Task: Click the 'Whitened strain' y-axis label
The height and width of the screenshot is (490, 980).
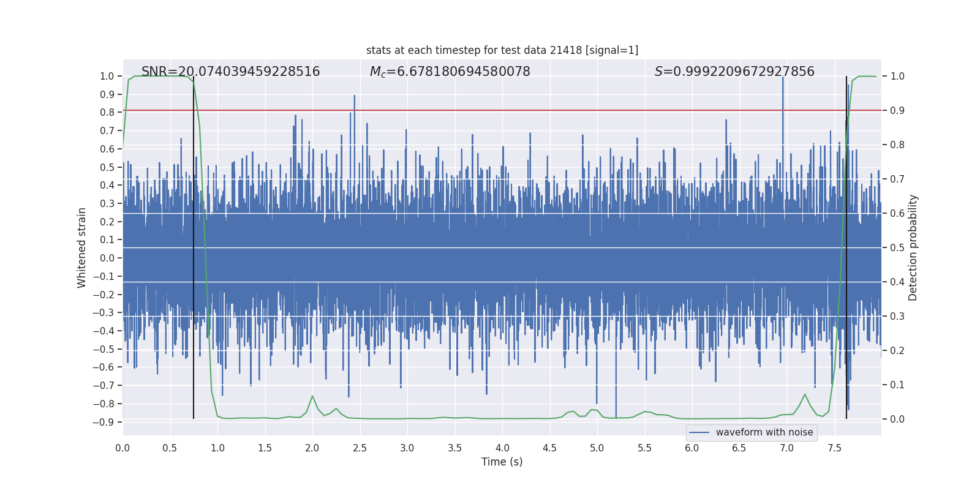Action: pyautogui.click(x=82, y=247)
